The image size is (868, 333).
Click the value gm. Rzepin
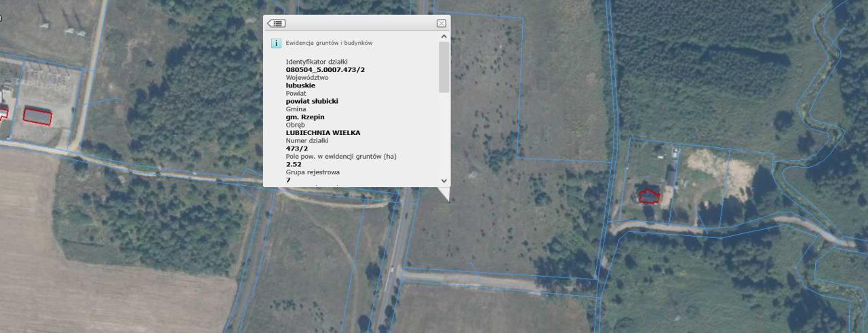(305, 117)
